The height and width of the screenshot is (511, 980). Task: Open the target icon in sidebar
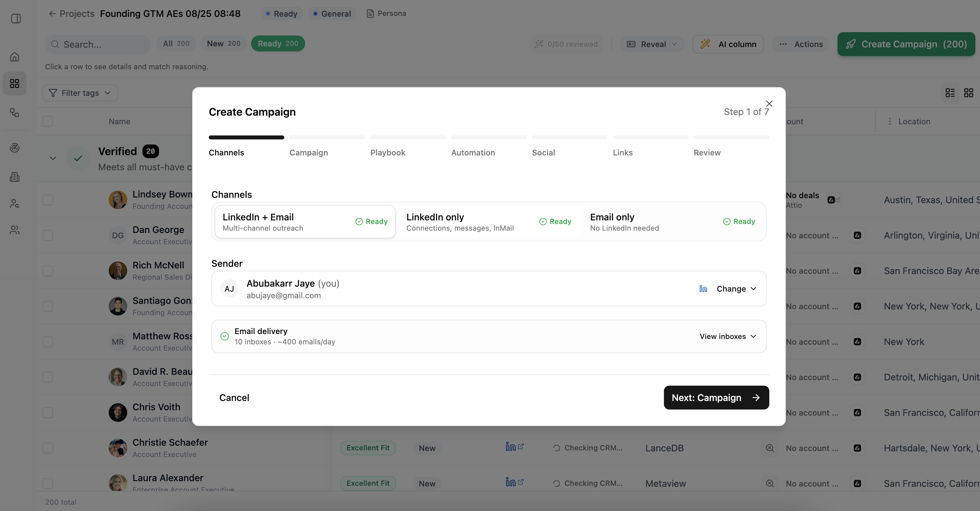tap(15, 147)
